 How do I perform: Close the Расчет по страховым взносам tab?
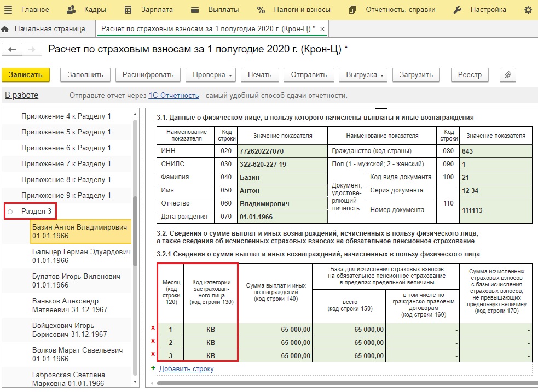click(x=322, y=29)
